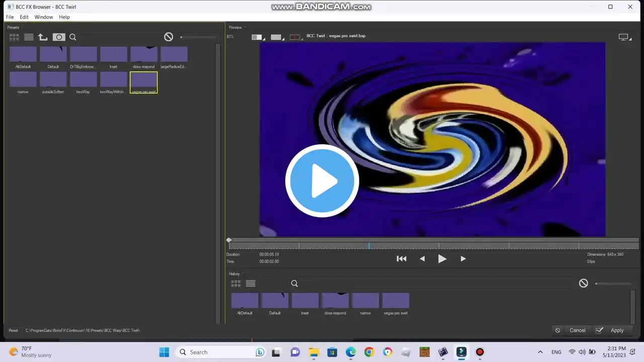Toggle the Presets snapshot camera button

pyautogui.click(x=59, y=37)
